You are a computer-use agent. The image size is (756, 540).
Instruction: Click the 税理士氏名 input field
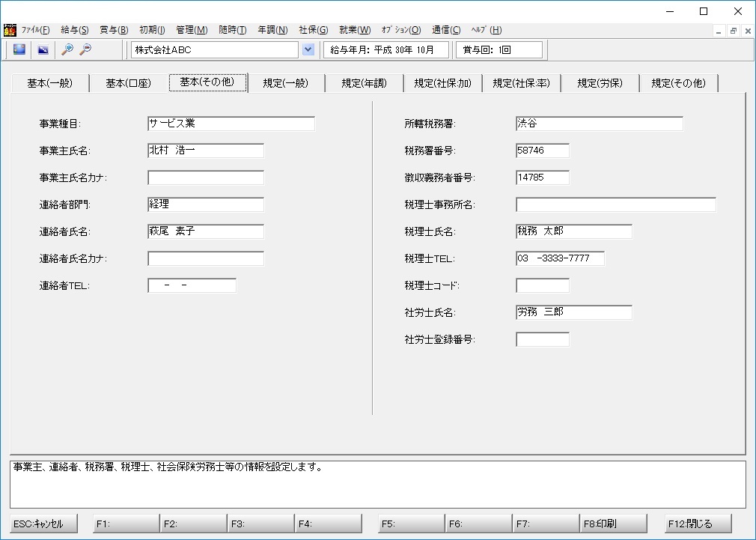pyautogui.click(x=574, y=231)
